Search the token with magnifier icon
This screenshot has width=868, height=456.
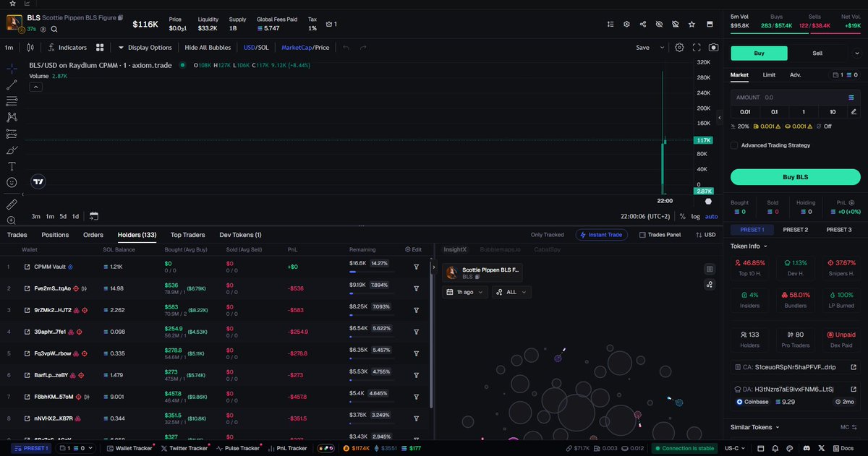click(54, 30)
